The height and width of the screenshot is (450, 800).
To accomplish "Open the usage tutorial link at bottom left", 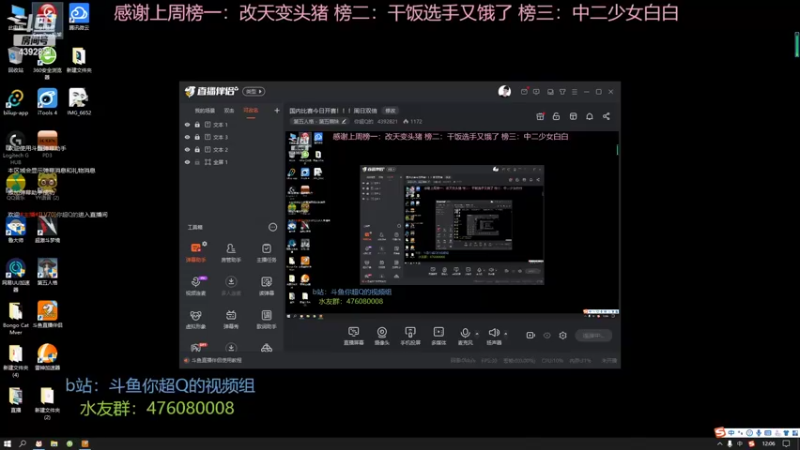I will (216, 360).
